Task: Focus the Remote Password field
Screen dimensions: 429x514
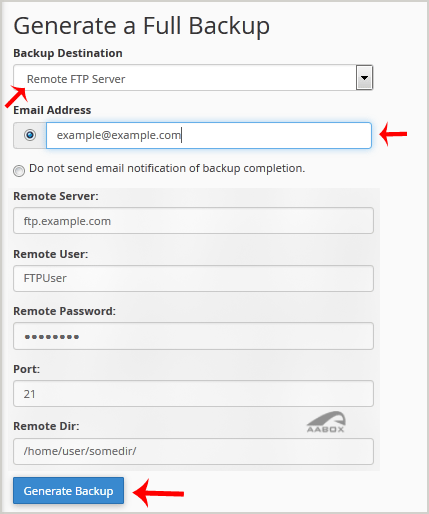Action: [193, 336]
